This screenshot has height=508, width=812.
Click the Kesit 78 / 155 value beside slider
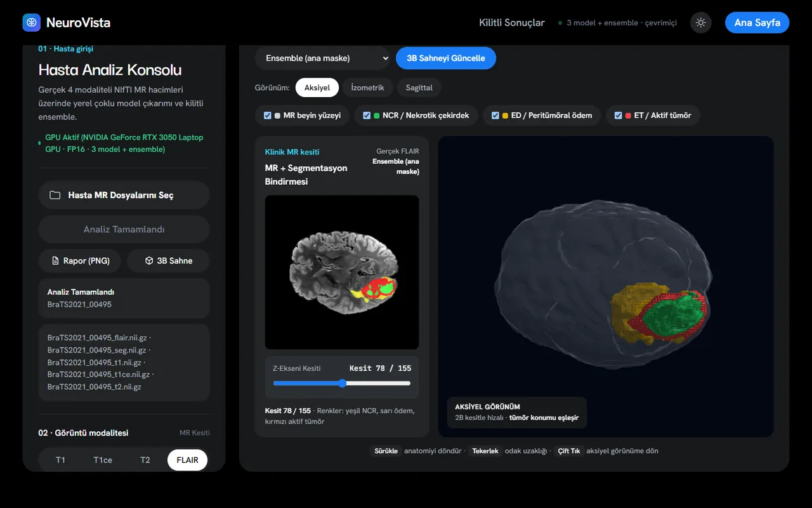pos(380,368)
